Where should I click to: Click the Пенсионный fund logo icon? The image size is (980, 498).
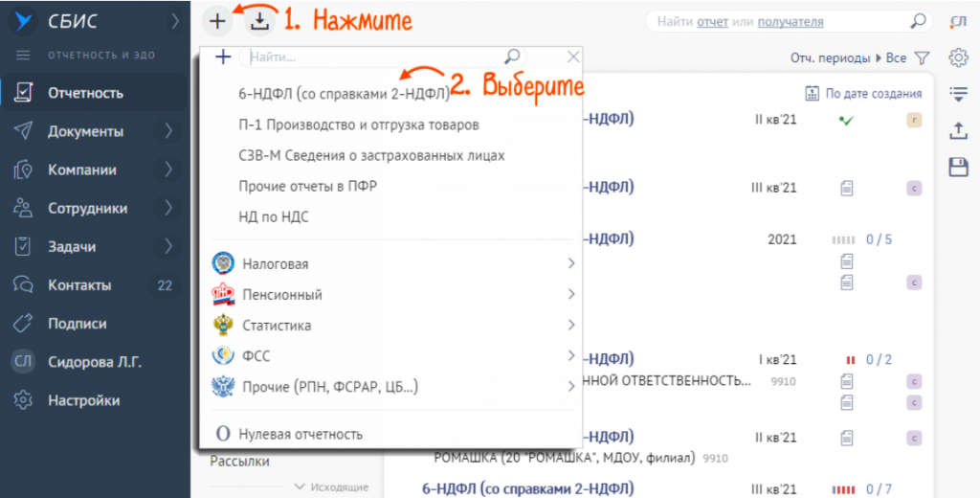click(x=223, y=294)
